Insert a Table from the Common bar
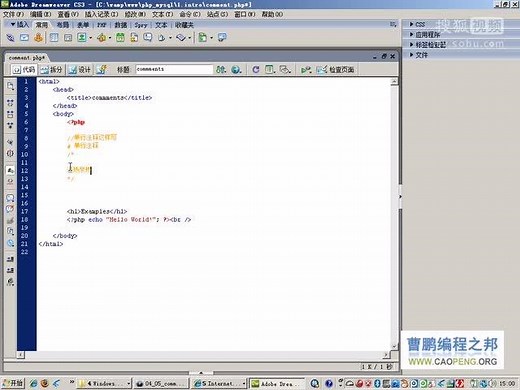This screenshot has width=520, height=390. [54, 38]
